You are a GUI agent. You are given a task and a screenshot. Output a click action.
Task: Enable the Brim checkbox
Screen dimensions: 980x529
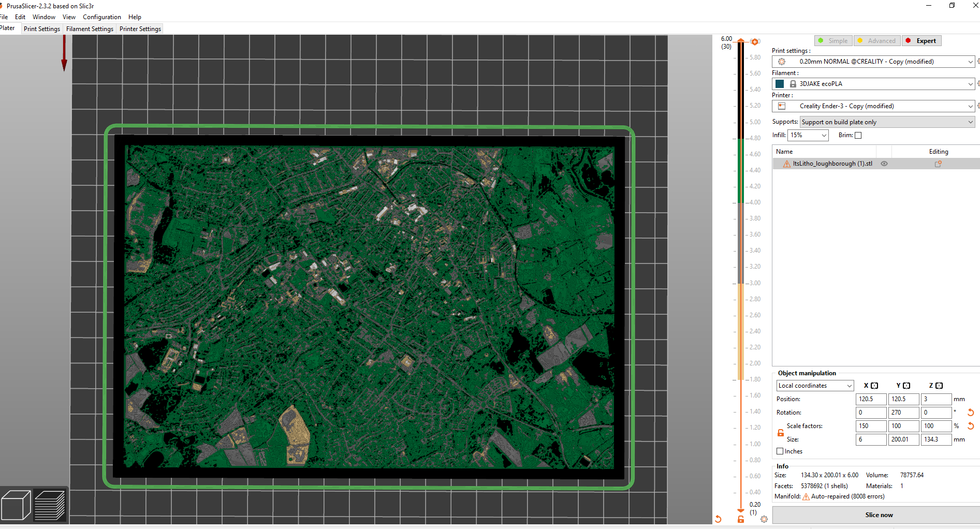click(858, 135)
